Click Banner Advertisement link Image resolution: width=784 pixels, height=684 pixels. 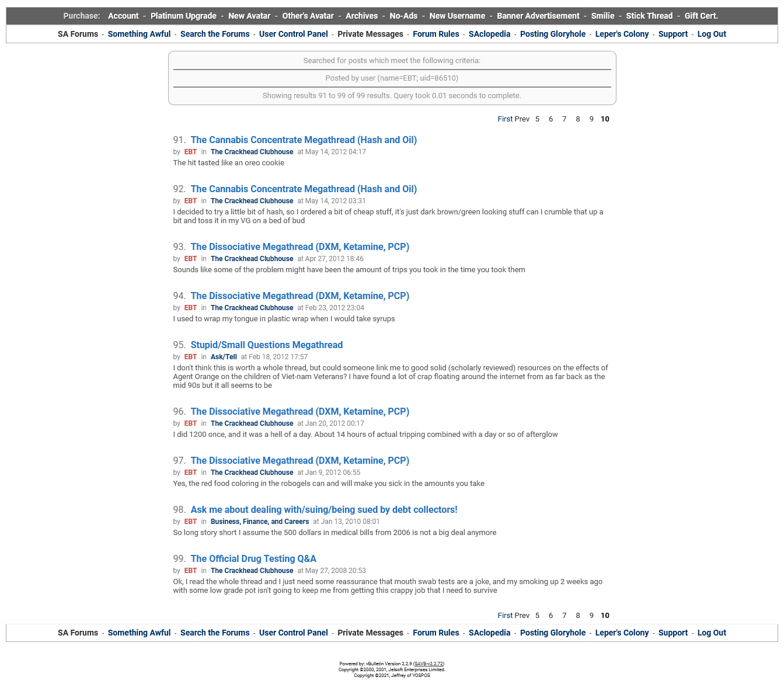(x=538, y=16)
